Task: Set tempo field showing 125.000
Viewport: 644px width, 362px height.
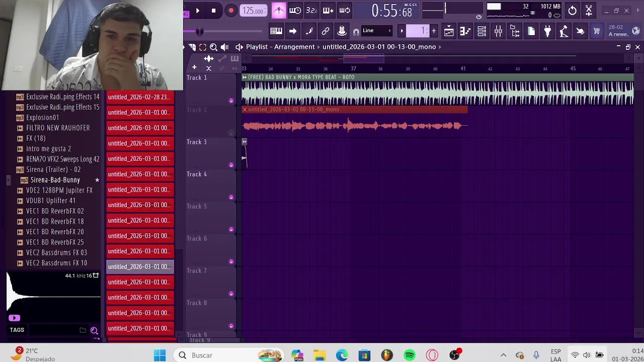Action: 254,11
